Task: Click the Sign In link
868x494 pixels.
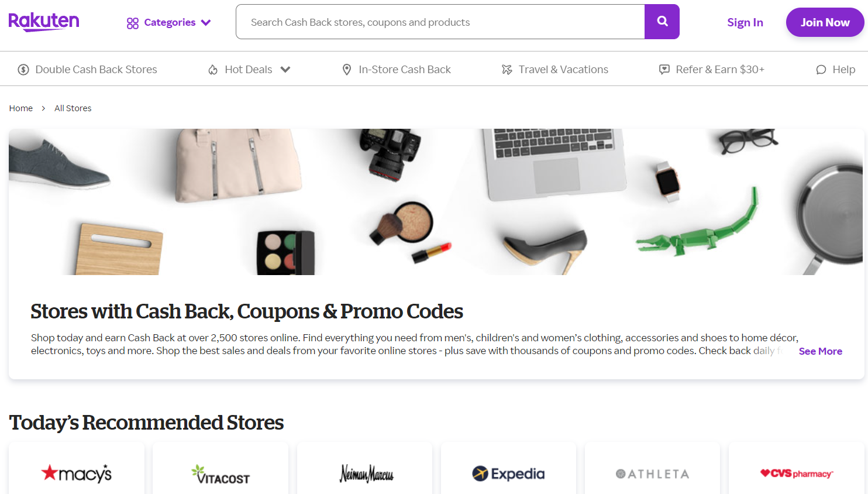Action: (745, 22)
